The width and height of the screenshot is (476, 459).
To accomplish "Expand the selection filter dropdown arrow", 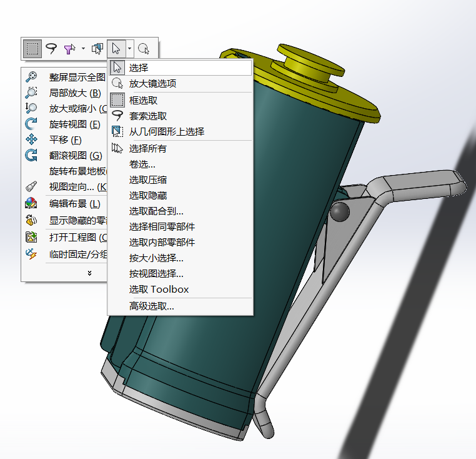I will pos(83,49).
